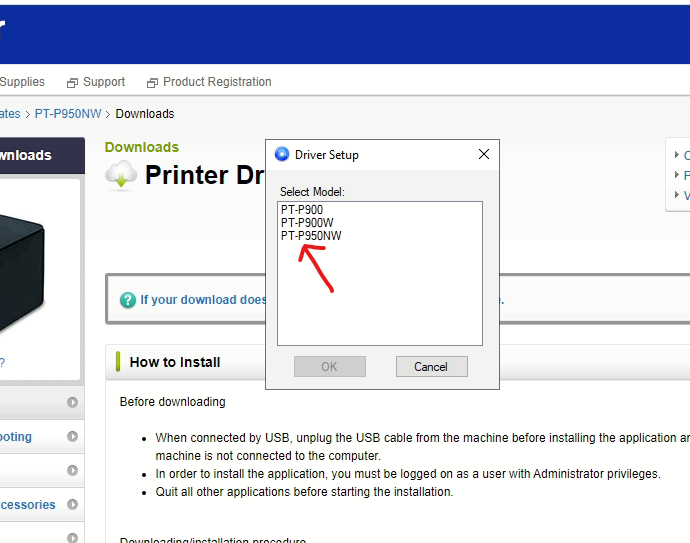This screenshot has width=690, height=543.
Task: Open the Product Registration link
Action: point(217,82)
